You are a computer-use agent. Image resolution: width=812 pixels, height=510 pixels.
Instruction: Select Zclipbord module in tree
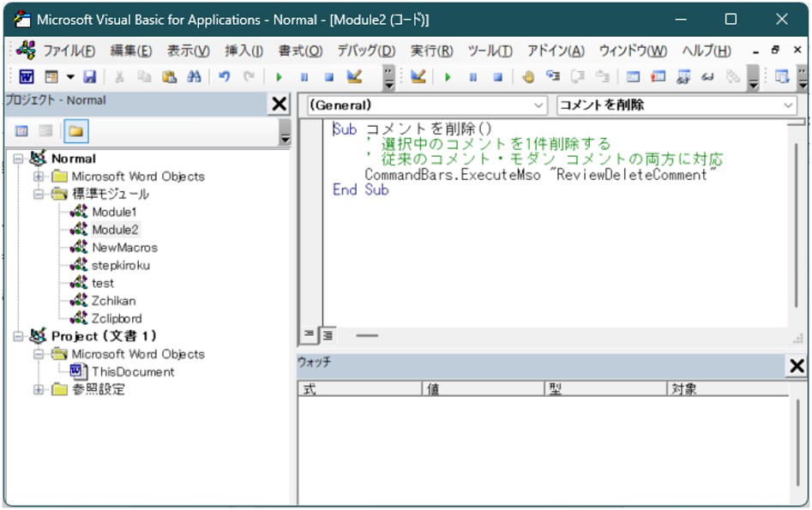click(116, 318)
